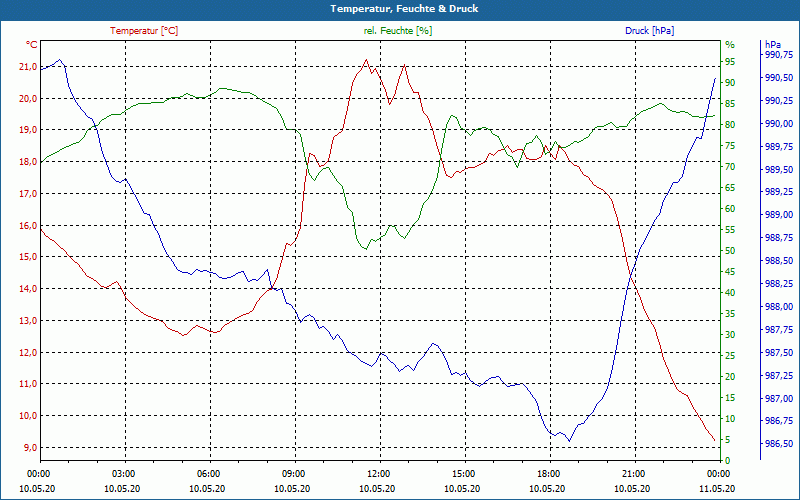Click temperature axis tick "12,0"

click(29, 353)
